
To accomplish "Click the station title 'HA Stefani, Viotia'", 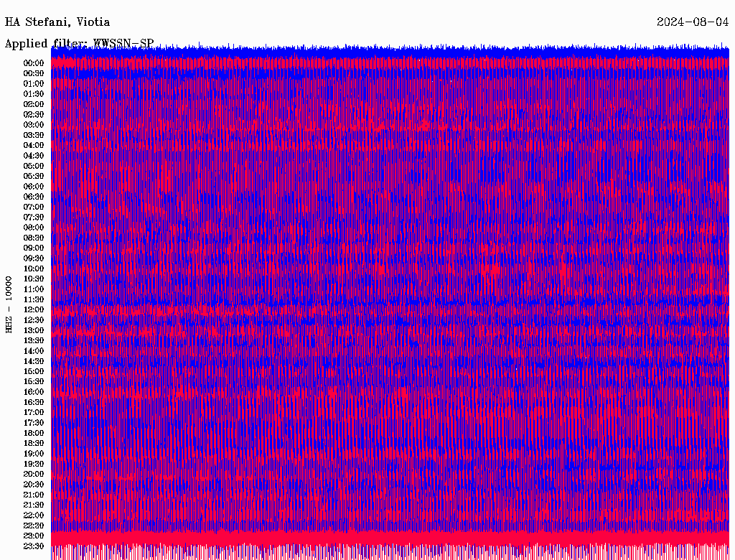I will (57, 22).
